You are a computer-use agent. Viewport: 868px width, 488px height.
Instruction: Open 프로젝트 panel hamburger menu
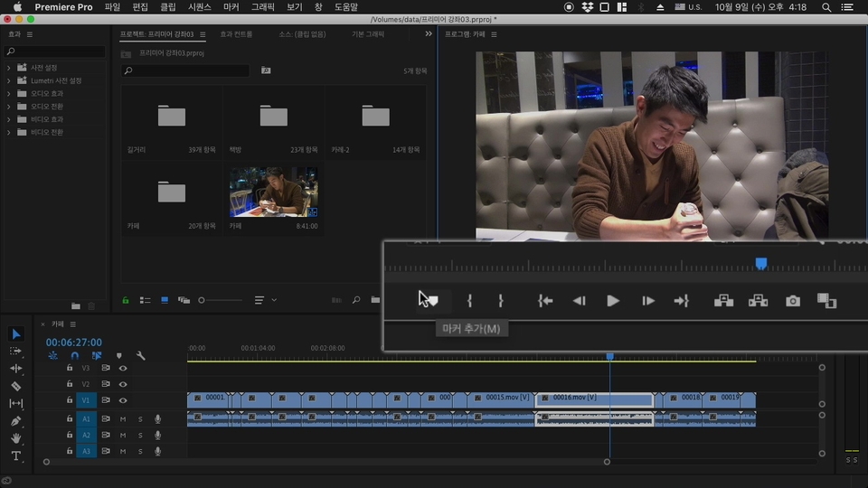pyautogui.click(x=203, y=34)
